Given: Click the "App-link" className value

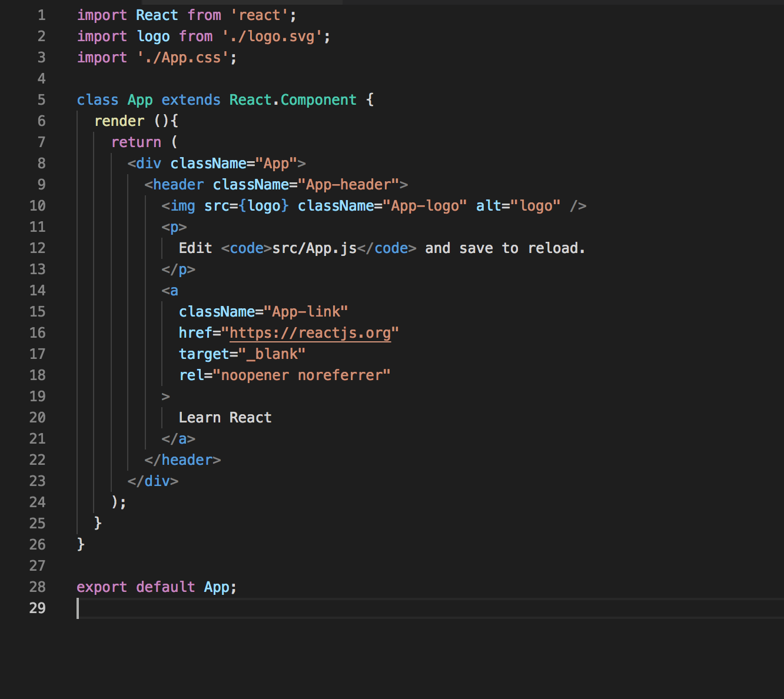Looking at the screenshot, I should tap(306, 312).
